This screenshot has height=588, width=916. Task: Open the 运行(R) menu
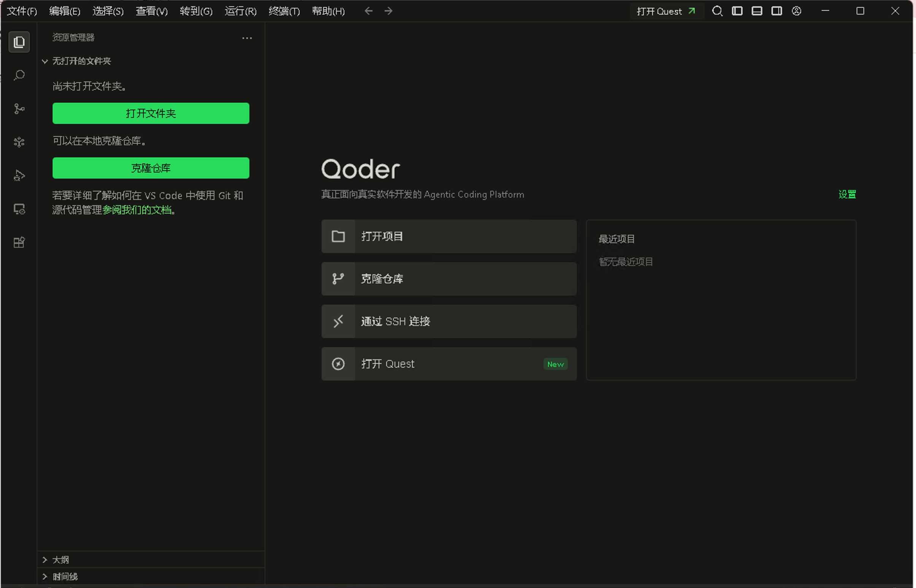click(x=241, y=11)
